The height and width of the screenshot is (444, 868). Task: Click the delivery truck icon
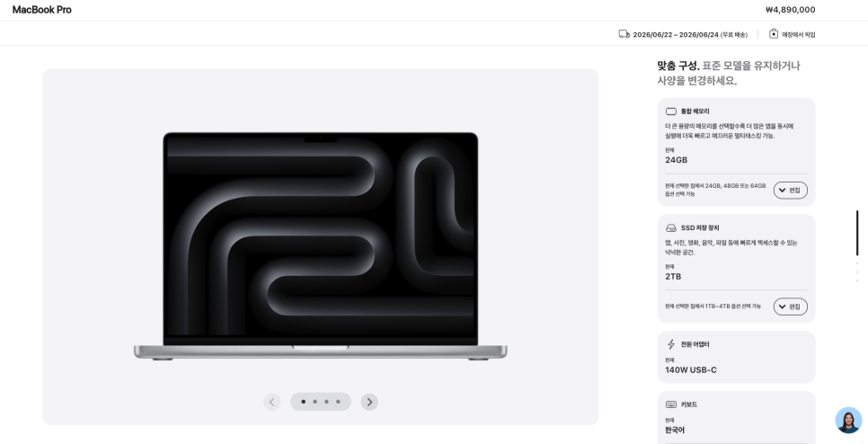(624, 34)
